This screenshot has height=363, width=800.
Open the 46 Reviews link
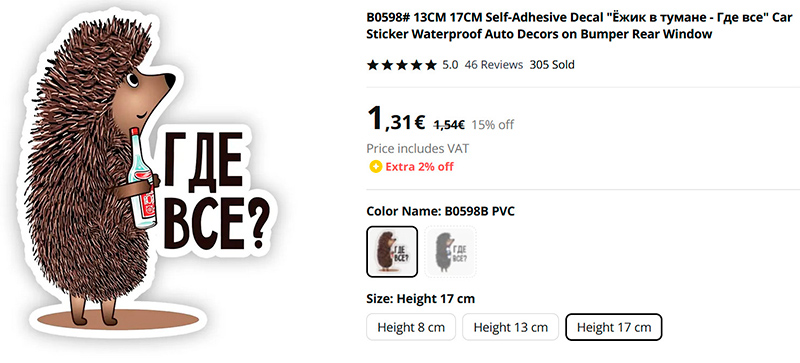click(493, 65)
